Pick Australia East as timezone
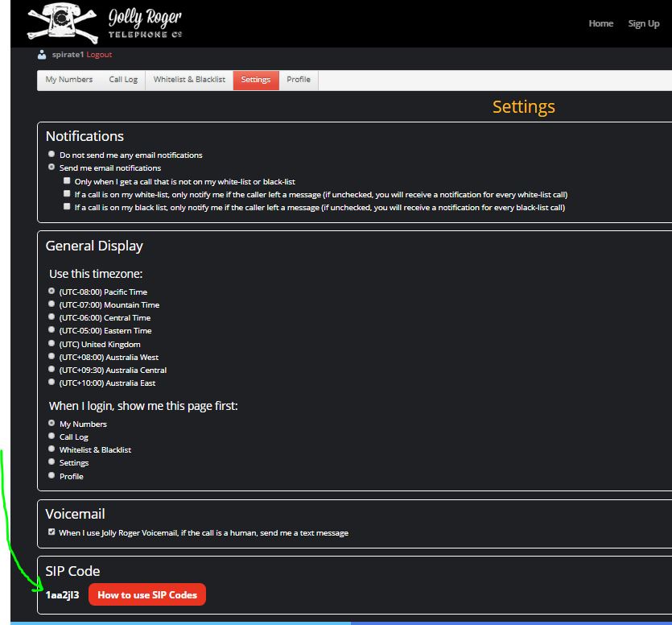Screen dimensions: 672x625 (52, 383)
